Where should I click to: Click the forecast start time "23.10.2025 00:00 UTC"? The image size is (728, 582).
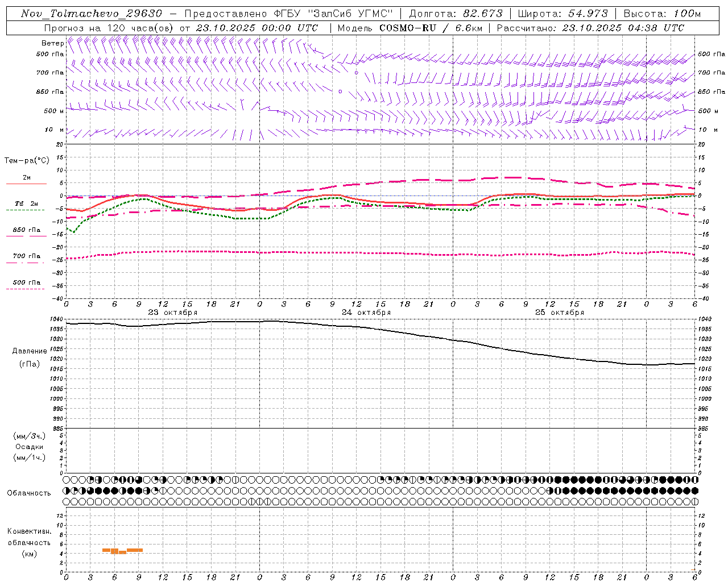coord(257,28)
